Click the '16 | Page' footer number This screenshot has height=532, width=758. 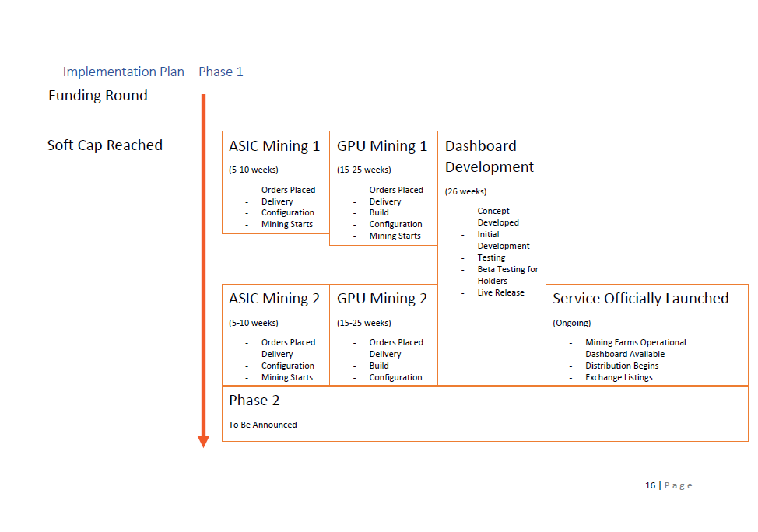click(x=669, y=485)
